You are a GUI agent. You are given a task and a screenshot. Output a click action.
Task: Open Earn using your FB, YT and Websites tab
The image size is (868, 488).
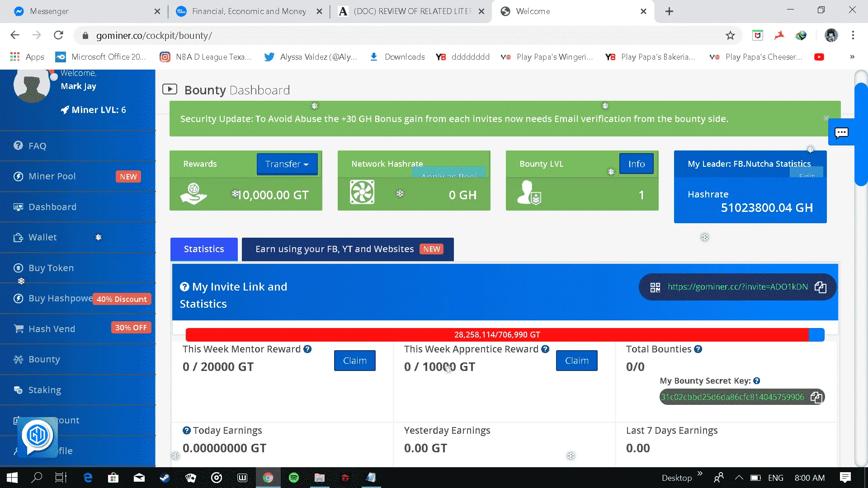(x=348, y=249)
